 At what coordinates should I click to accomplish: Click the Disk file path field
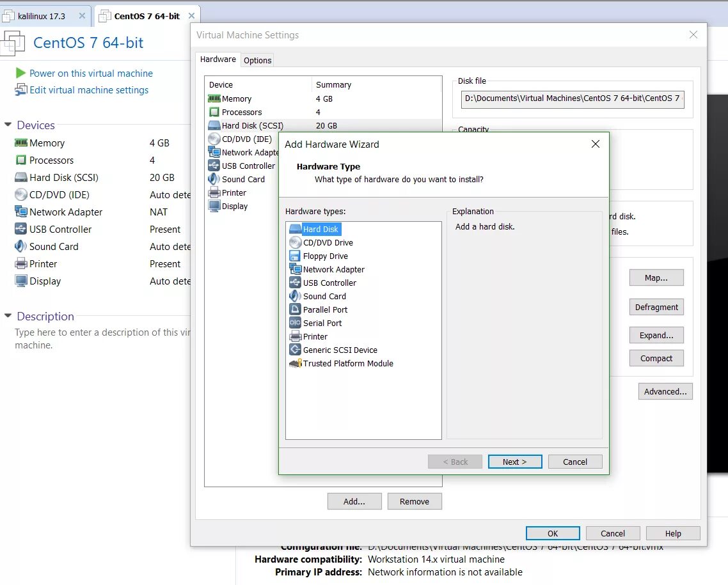click(x=573, y=99)
